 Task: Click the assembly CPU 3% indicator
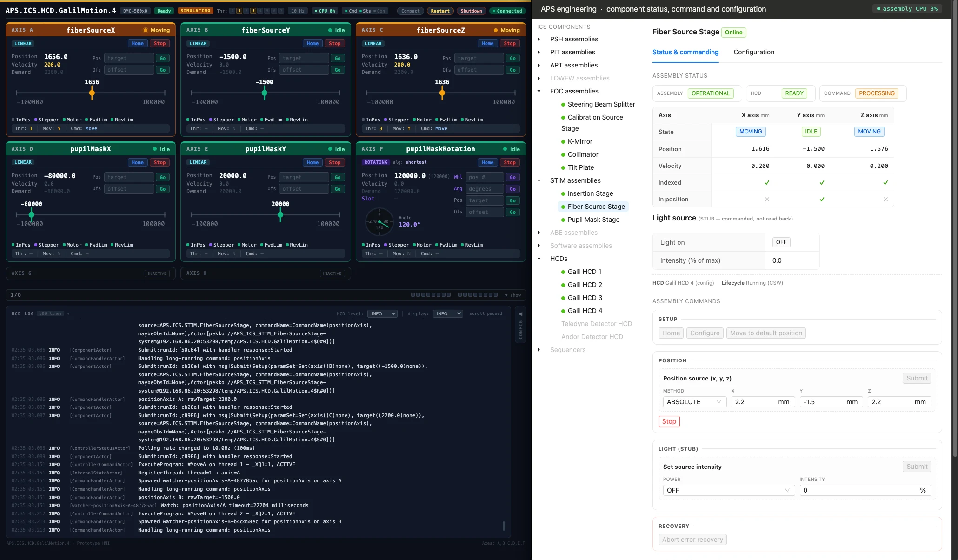click(907, 9)
